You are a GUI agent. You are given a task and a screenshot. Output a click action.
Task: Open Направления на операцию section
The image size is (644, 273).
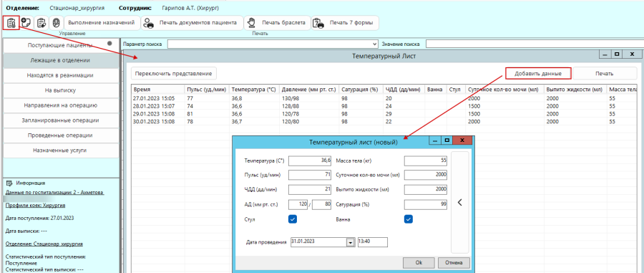click(60, 105)
